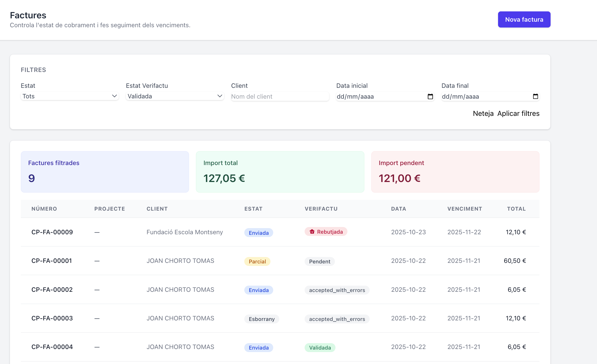Click the TOTAL column header
The height and width of the screenshot is (364, 597).
point(516,209)
